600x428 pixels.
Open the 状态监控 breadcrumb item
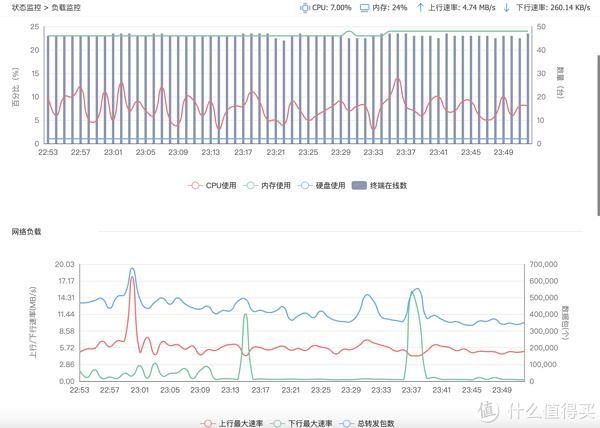[27, 7]
